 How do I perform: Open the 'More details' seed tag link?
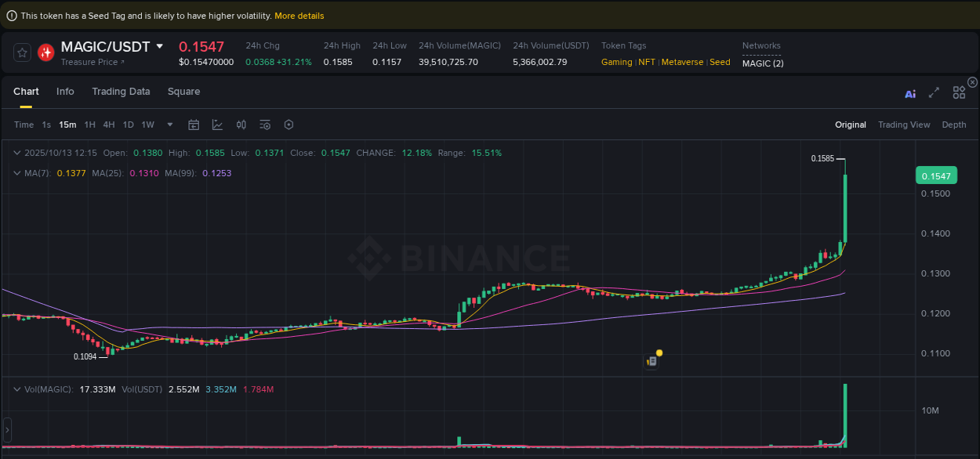click(299, 15)
